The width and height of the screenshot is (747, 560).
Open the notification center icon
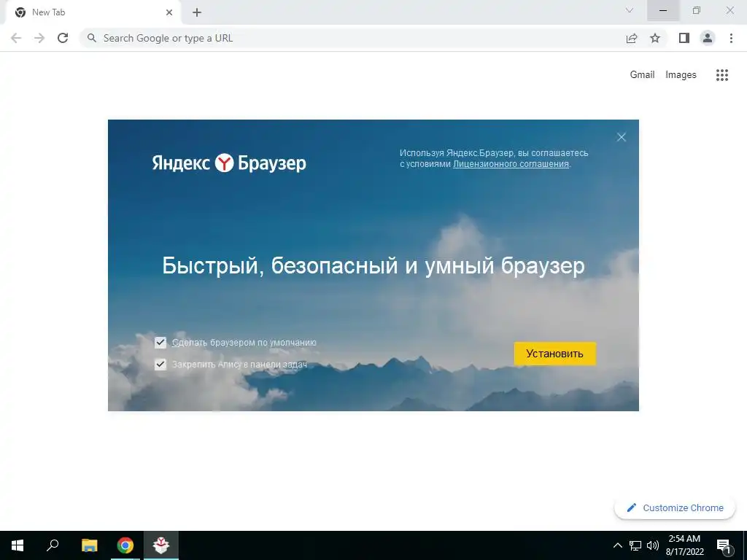[x=723, y=546]
